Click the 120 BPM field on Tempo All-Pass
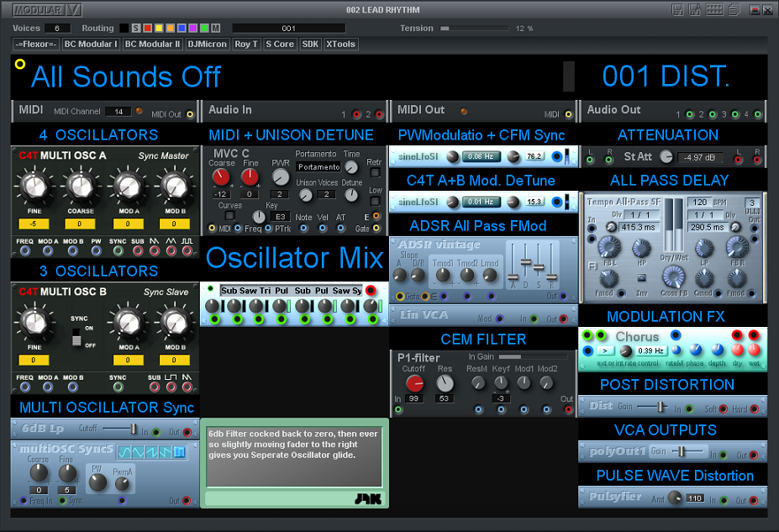The width and height of the screenshot is (779, 532). coord(700,202)
